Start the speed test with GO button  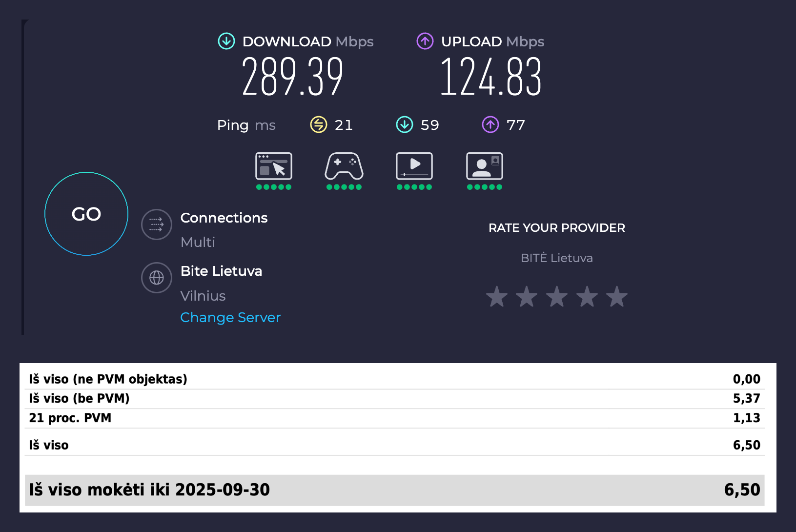[86, 214]
